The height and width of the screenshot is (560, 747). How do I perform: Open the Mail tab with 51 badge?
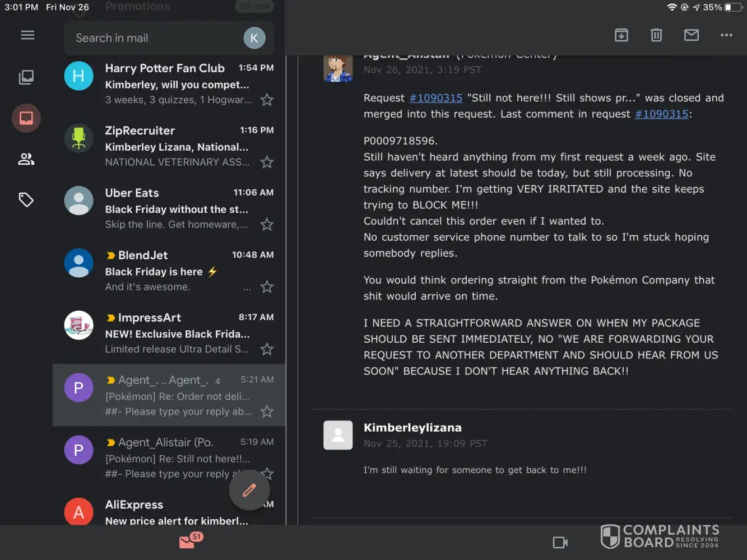(188, 542)
